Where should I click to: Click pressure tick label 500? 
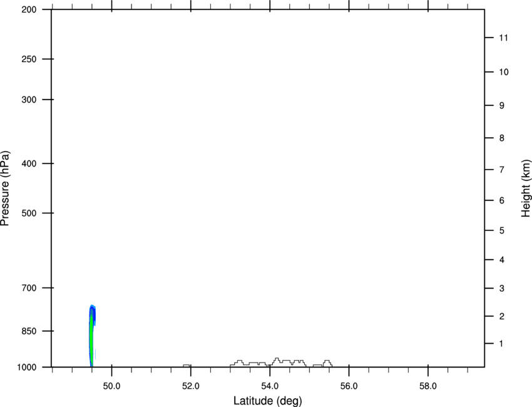(x=29, y=213)
